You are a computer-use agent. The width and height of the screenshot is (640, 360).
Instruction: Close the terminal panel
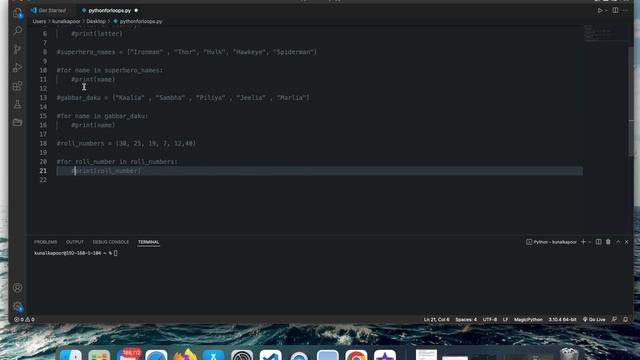(627, 242)
